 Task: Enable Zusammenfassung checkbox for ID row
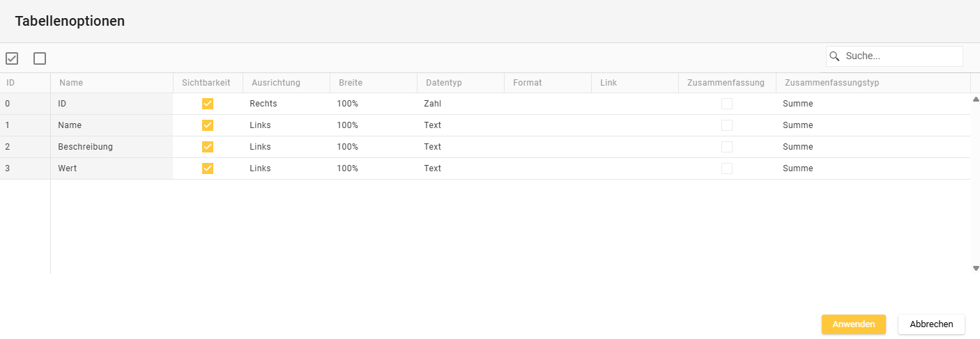coord(727,104)
